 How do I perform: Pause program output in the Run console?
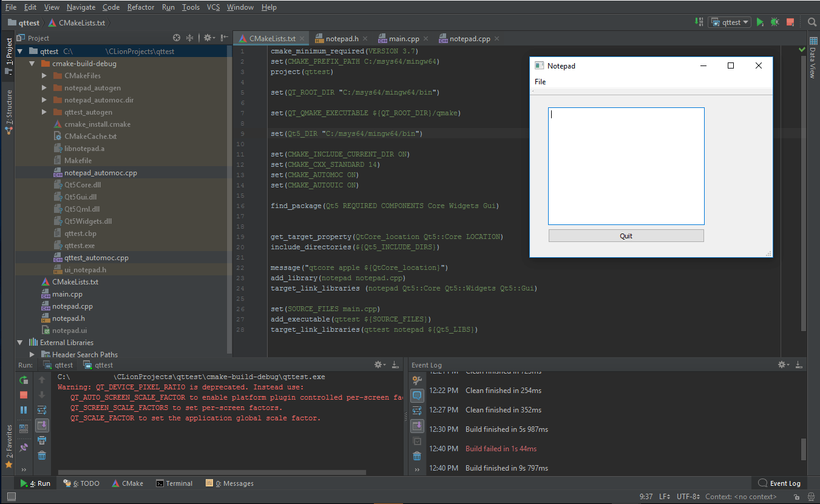[23, 409]
